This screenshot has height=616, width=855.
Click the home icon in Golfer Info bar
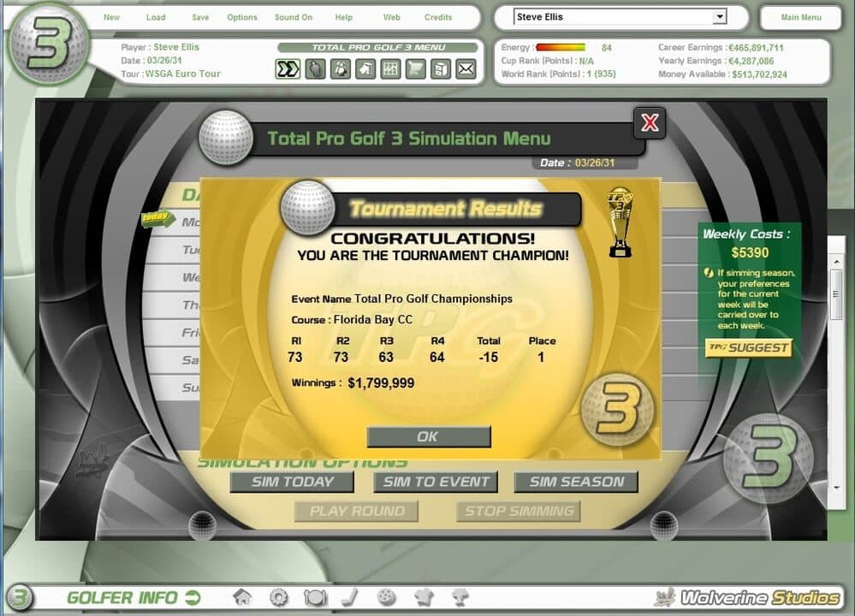pyautogui.click(x=243, y=597)
